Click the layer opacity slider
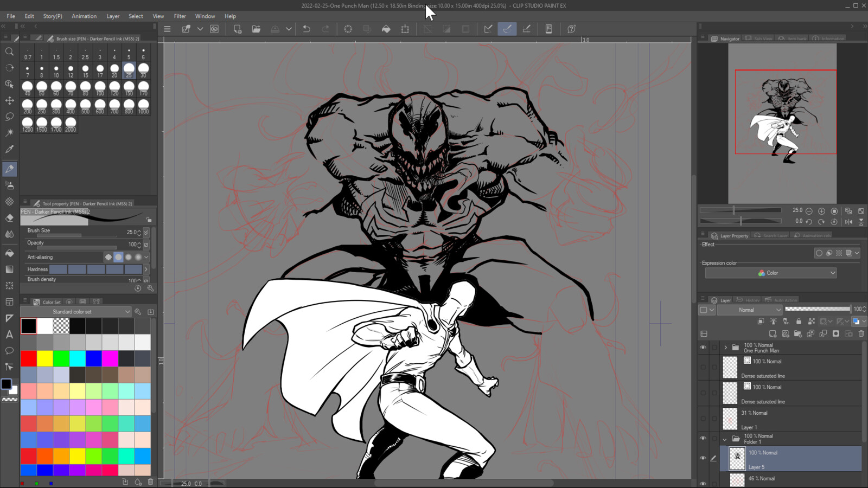The image size is (868, 488). click(x=818, y=309)
